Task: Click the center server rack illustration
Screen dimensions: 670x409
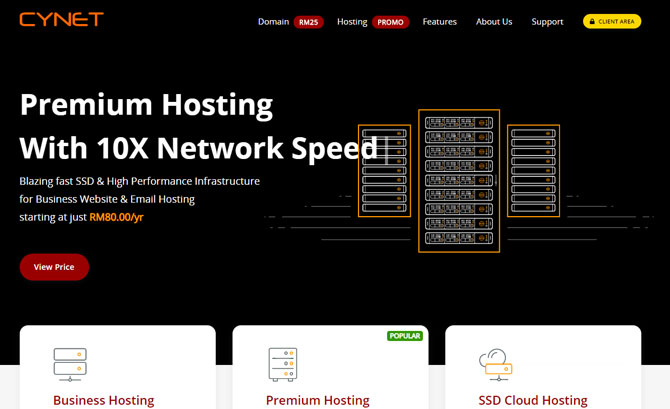Action: point(459,181)
